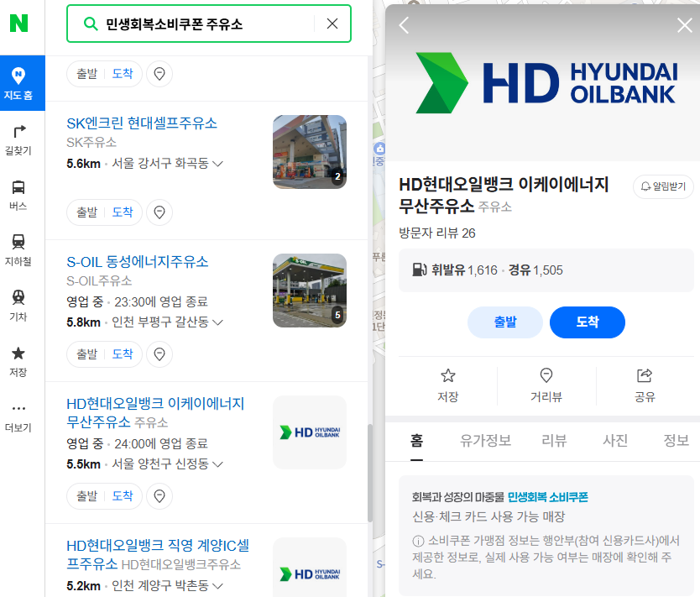Set top partial result as 도착

coord(123,74)
